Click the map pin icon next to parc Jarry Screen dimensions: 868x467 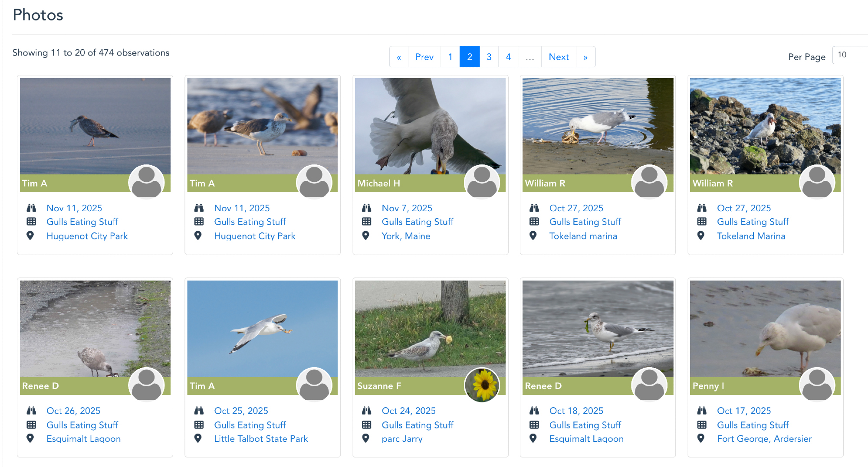(x=366, y=438)
